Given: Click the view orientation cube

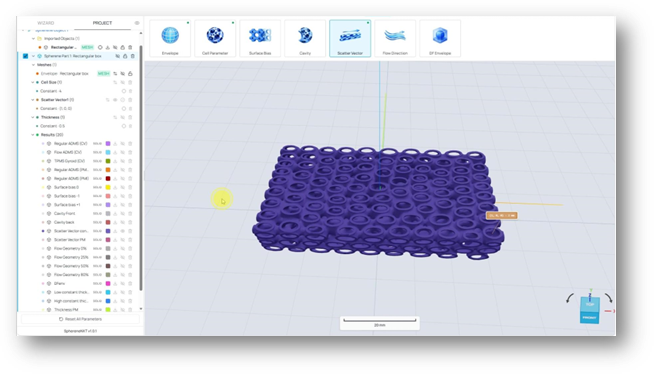Looking at the screenshot, I should pos(590,309).
